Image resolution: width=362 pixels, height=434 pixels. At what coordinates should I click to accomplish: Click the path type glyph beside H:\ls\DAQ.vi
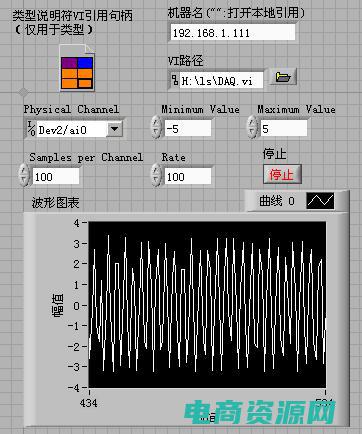175,80
